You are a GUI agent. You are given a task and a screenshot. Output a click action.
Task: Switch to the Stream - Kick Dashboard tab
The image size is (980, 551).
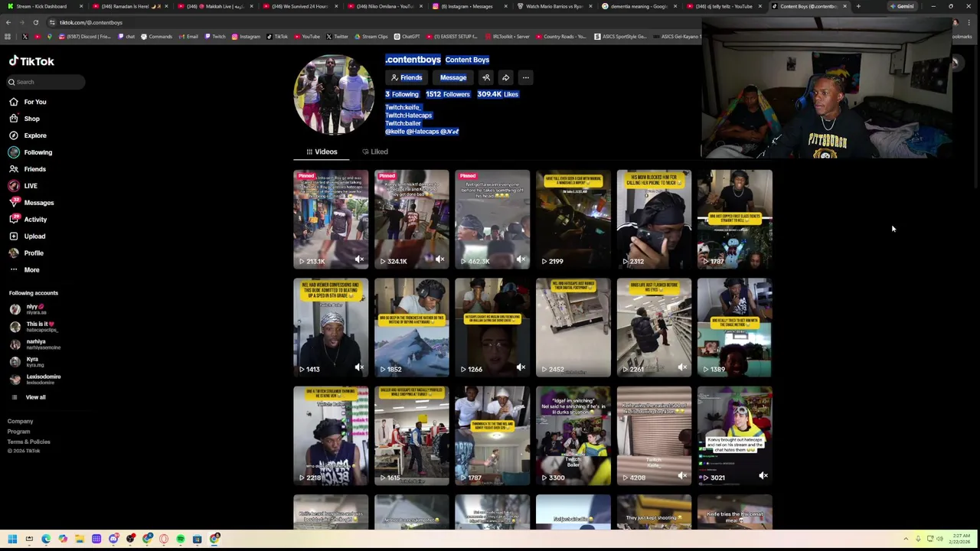pyautogui.click(x=44, y=6)
